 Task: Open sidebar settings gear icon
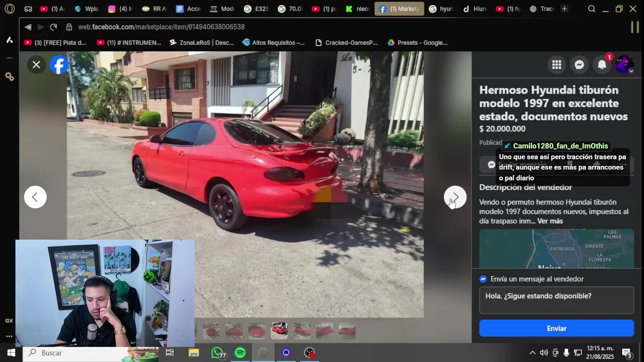coord(10,76)
